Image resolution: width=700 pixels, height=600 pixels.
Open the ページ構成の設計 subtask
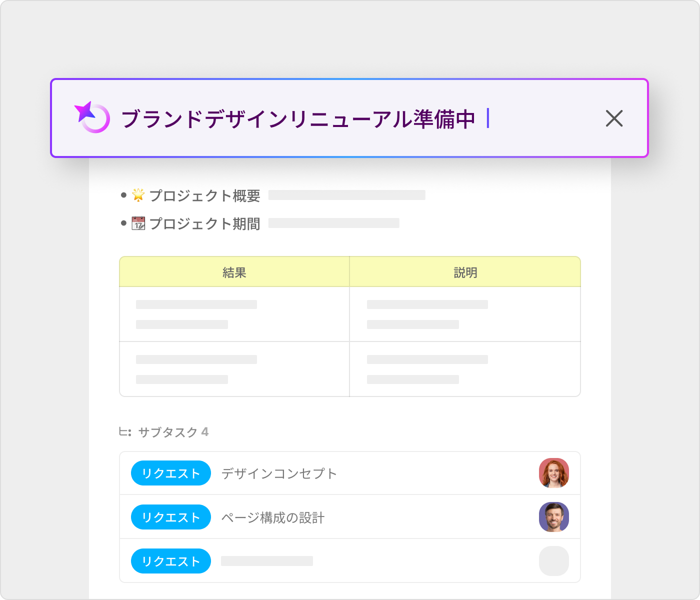click(273, 517)
